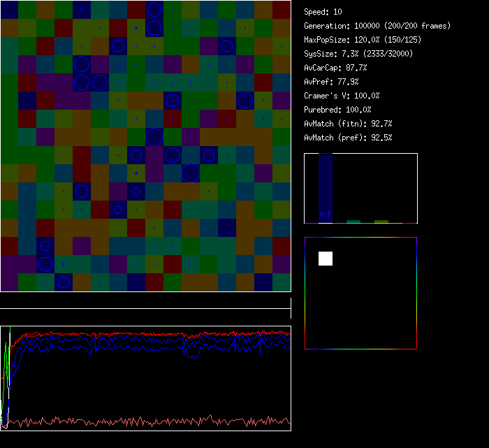Click the AvPref percentage readout

click(x=332, y=82)
